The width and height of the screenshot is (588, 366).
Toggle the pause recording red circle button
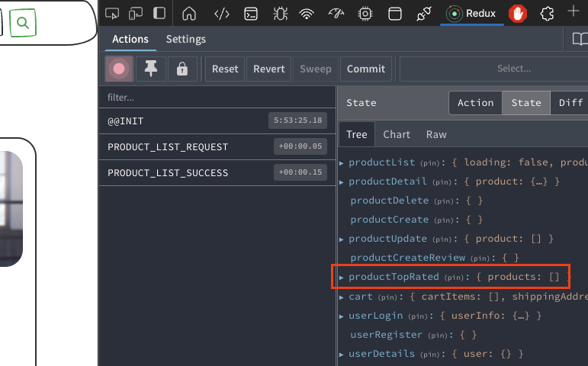click(x=119, y=69)
